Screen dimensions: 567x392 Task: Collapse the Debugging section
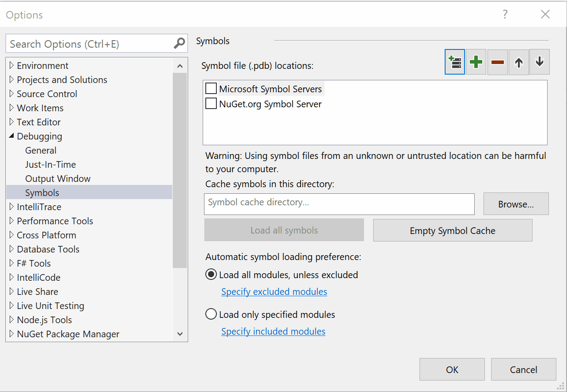point(11,136)
